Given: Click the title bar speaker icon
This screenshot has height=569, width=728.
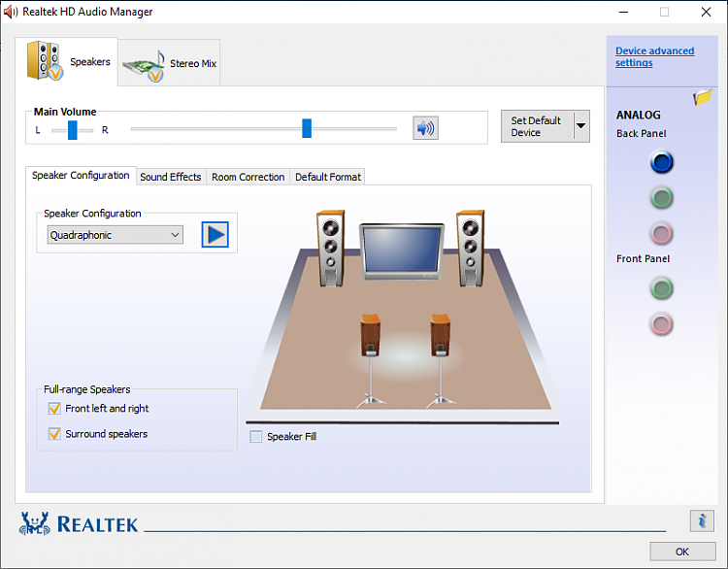Looking at the screenshot, I should coord(11,12).
